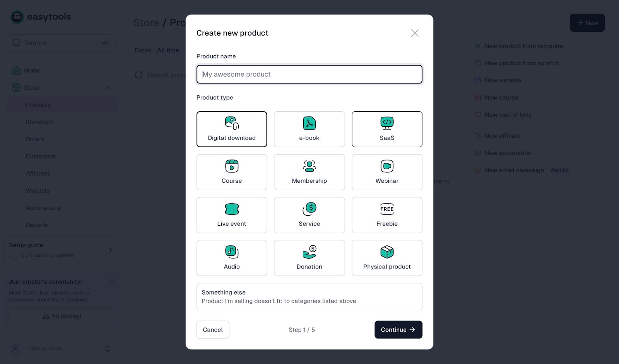Screen dimensions: 619x364
Task: Click the Creator portal user icon
Action: tap(15, 349)
